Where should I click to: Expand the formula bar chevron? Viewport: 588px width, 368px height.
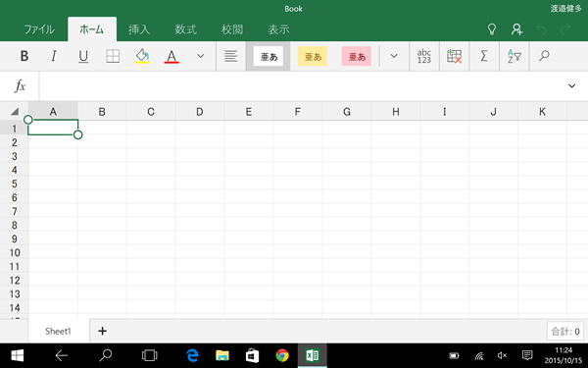coord(571,86)
